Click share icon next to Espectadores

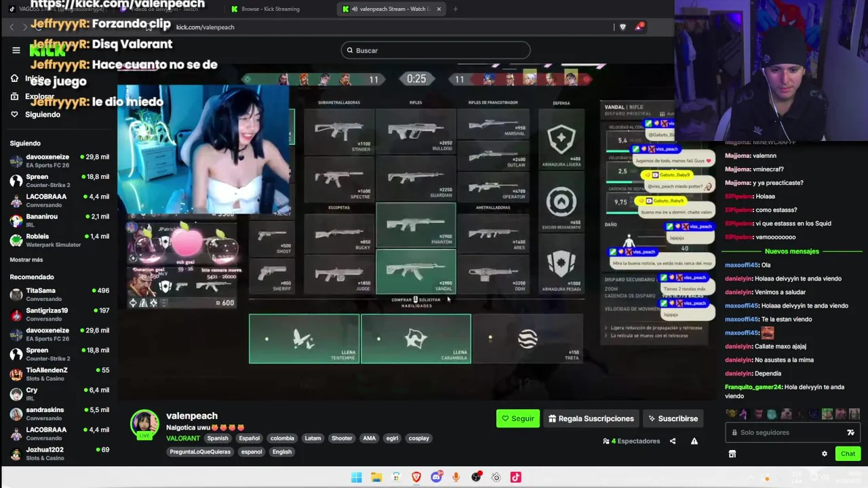673,441
